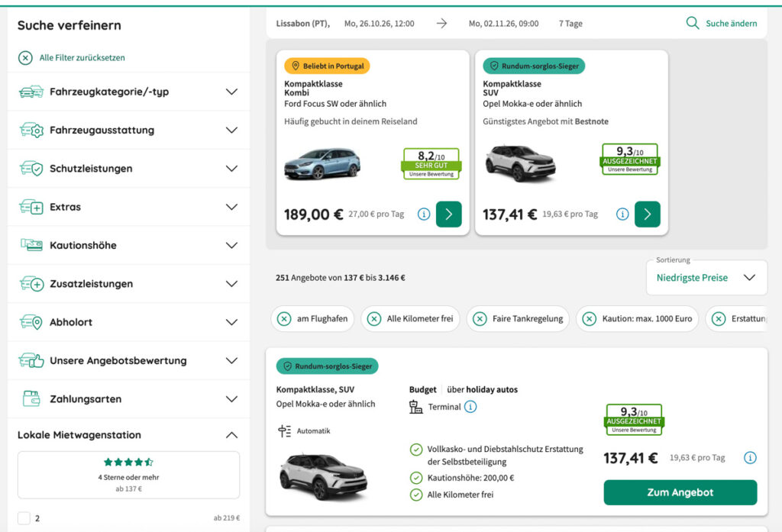Click pickup date 'Mo, 26.10.26, 12:00'
Viewport: 782px width, 532px height.
click(379, 24)
